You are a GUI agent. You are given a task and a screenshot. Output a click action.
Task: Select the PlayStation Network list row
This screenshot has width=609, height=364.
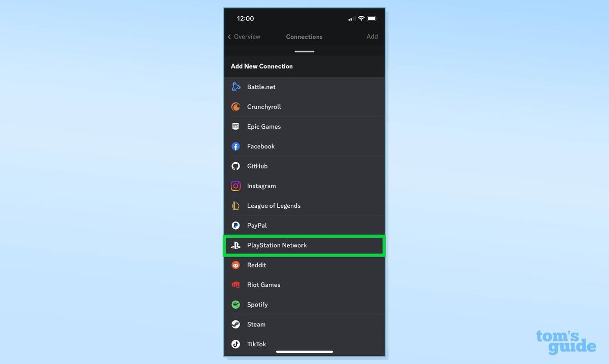point(303,245)
